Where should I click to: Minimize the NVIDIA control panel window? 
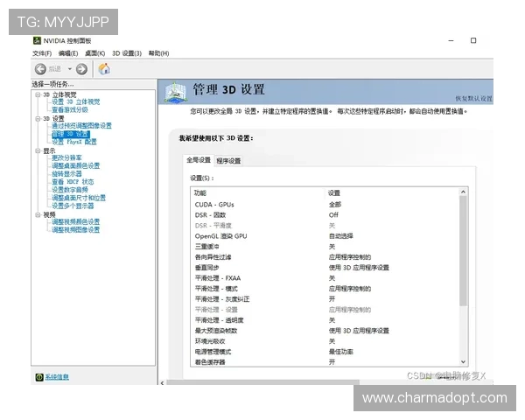pyautogui.click(x=451, y=40)
